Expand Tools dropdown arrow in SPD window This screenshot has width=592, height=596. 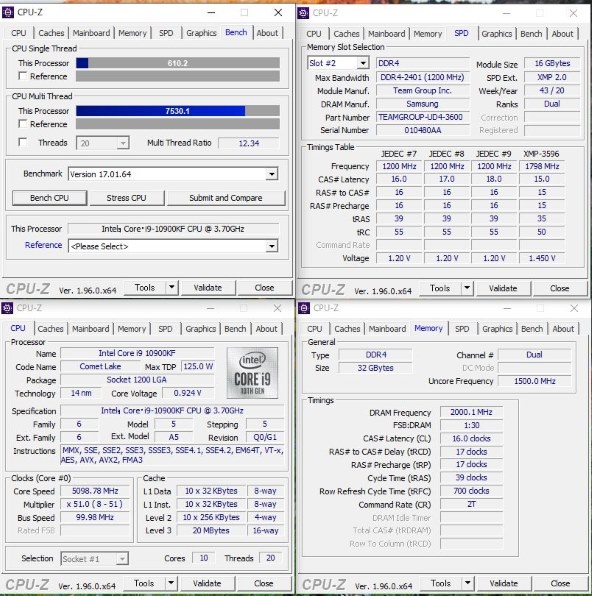467,288
